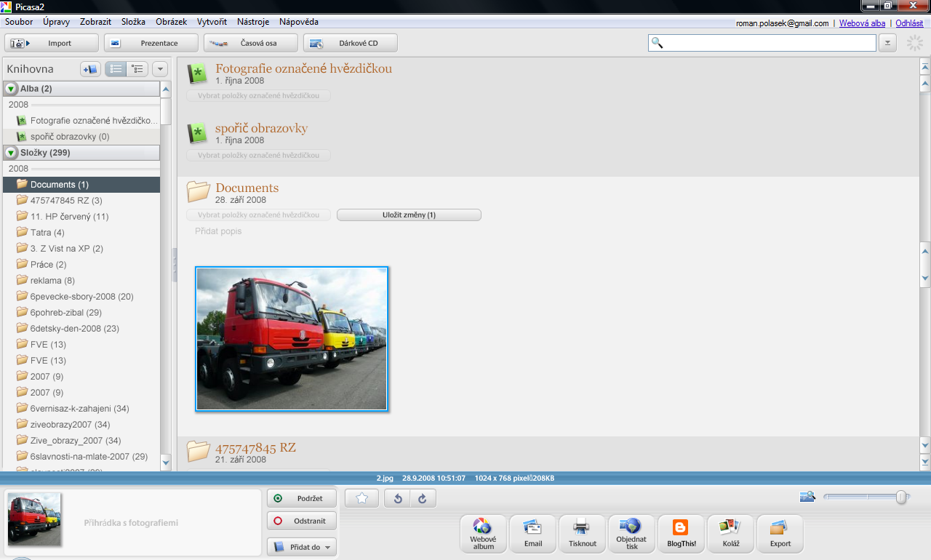The width and height of the screenshot is (931, 560).
Task: Click the Email icon button
Action: (x=532, y=534)
